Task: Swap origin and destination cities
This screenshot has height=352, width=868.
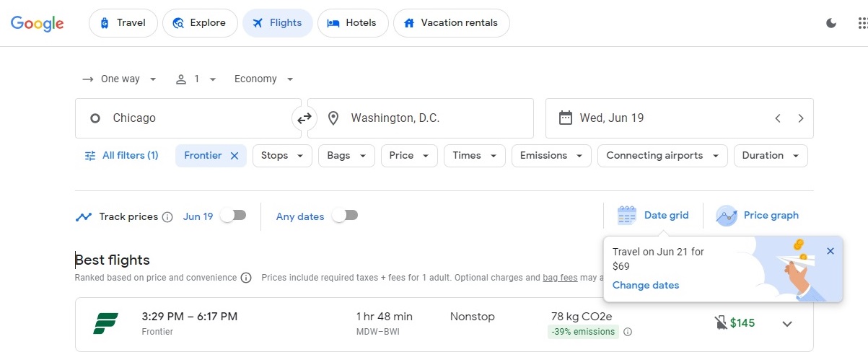Action: [304, 118]
